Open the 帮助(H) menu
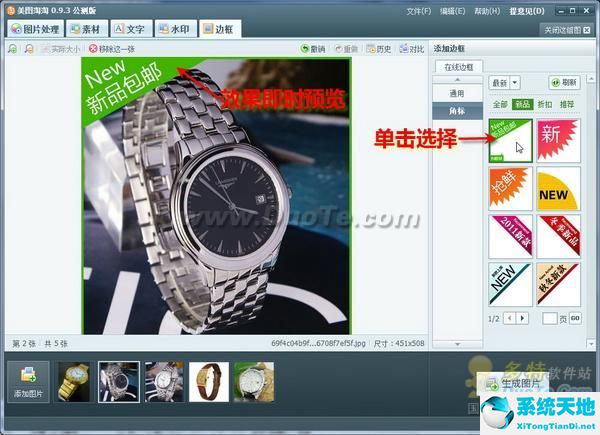 (487, 11)
